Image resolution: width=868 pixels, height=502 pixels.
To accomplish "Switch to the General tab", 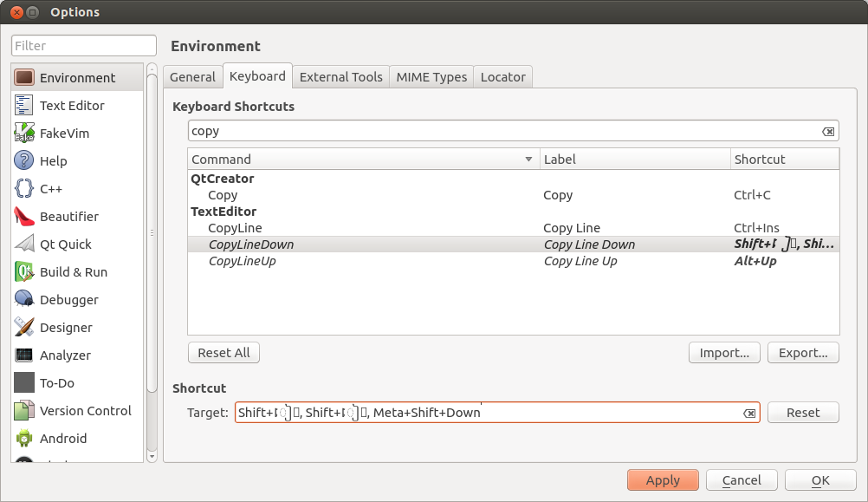I will pyautogui.click(x=192, y=77).
